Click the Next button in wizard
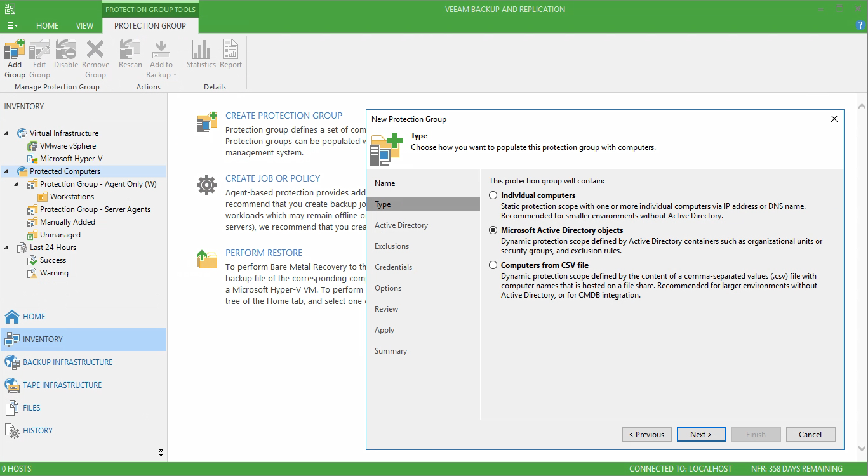The height and width of the screenshot is (476, 868). [x=700, y=435]
